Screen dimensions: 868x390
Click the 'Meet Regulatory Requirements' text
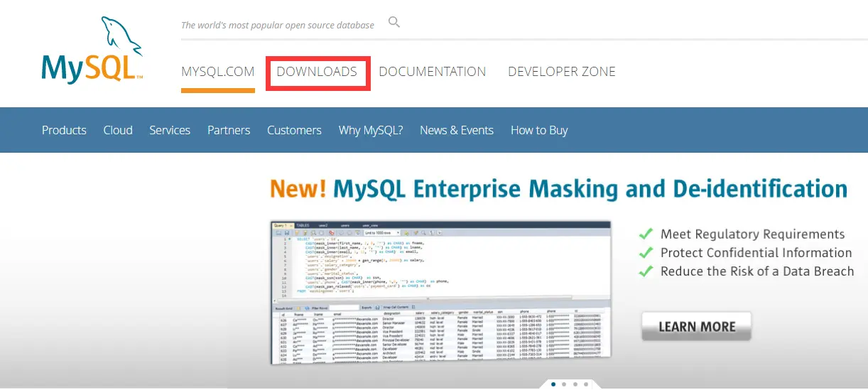click(x=753, y=234)
